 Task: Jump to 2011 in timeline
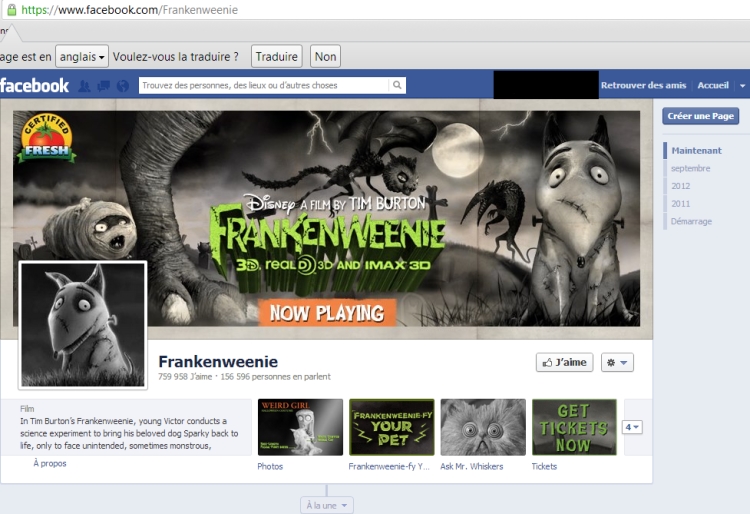coord(680,204)
